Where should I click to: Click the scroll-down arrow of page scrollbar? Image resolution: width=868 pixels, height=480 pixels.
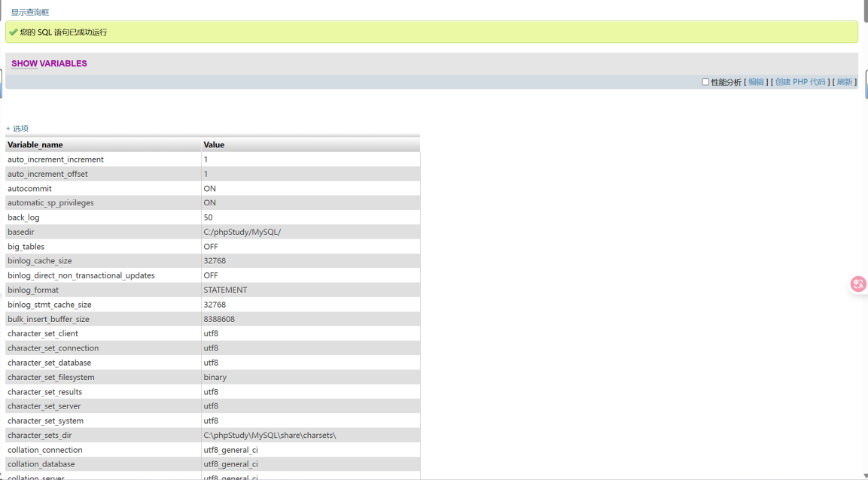point(864,475)
